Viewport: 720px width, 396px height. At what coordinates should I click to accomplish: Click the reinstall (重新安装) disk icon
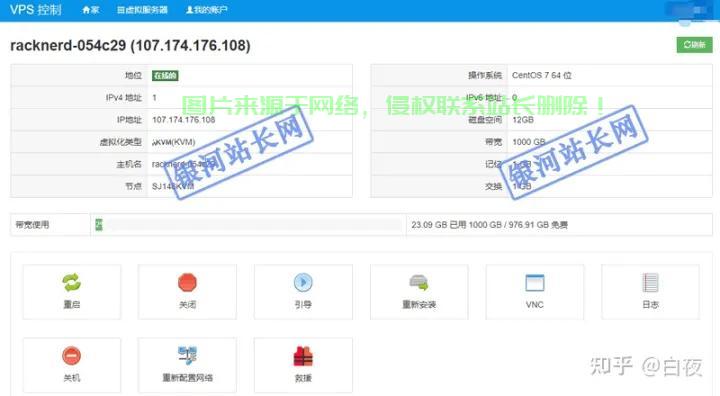(419, 283)
